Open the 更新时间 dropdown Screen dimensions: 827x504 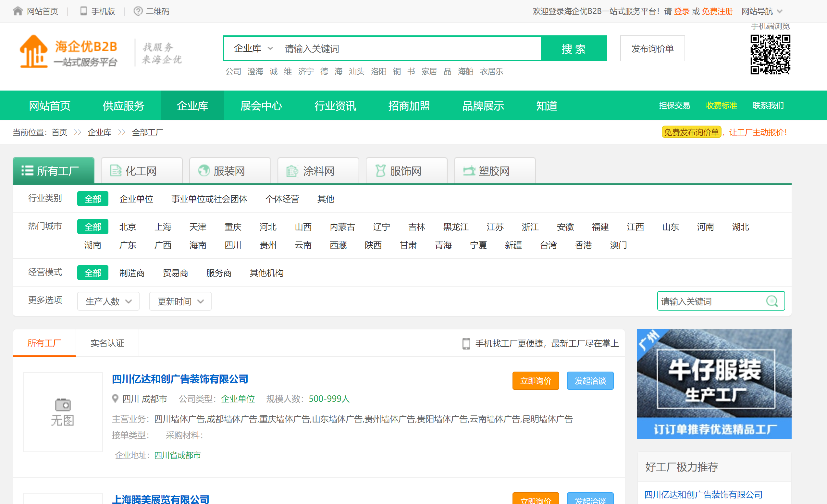coord(180,301)
